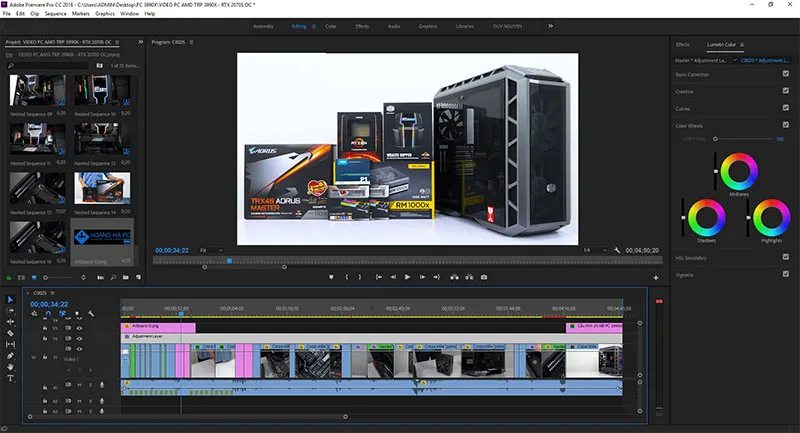The image size is (800, 433).
Task: Switch to the Audio workspace
Action: coord(394,26)
